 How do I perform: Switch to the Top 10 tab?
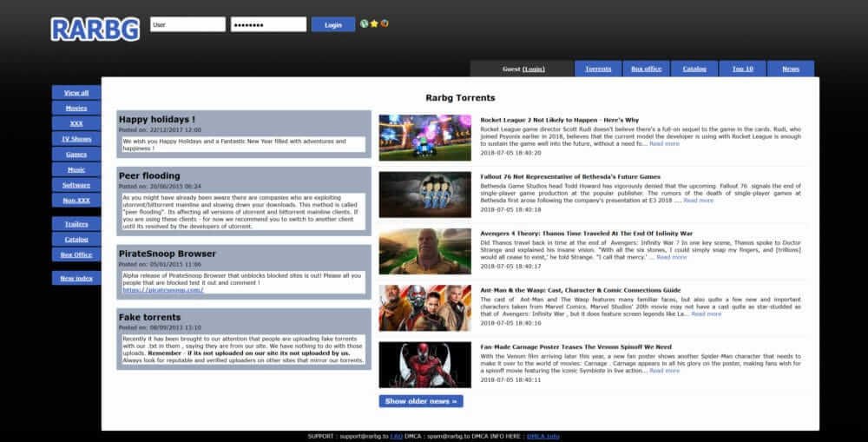click(742, 69)
